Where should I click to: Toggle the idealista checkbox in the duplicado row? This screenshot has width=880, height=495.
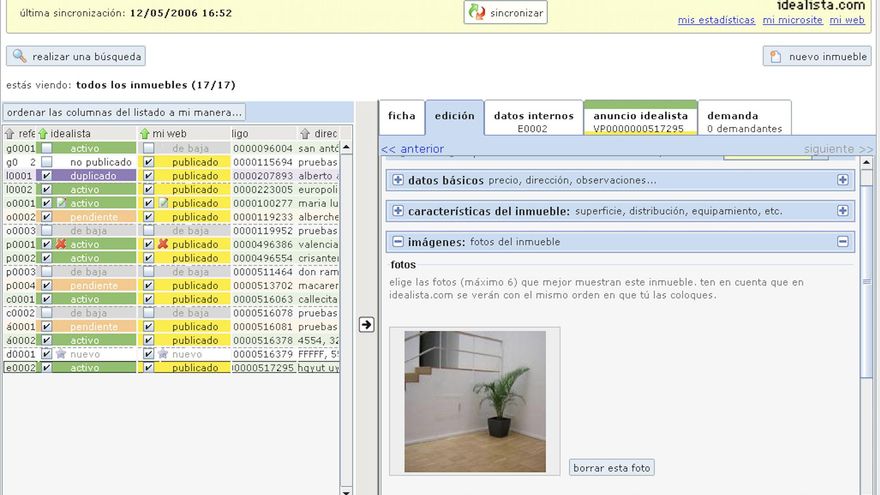[x=46, y=176]
